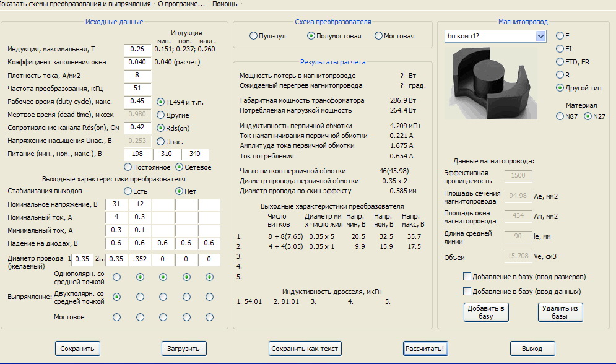Open the О программе... menu
The image size is (616, 364).
(181, 4)
